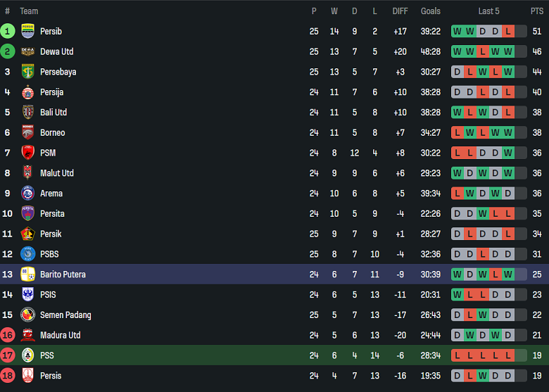Click the PSM red crest icon
The height and width of the screenshot is (392, 549).
[28, 153]
